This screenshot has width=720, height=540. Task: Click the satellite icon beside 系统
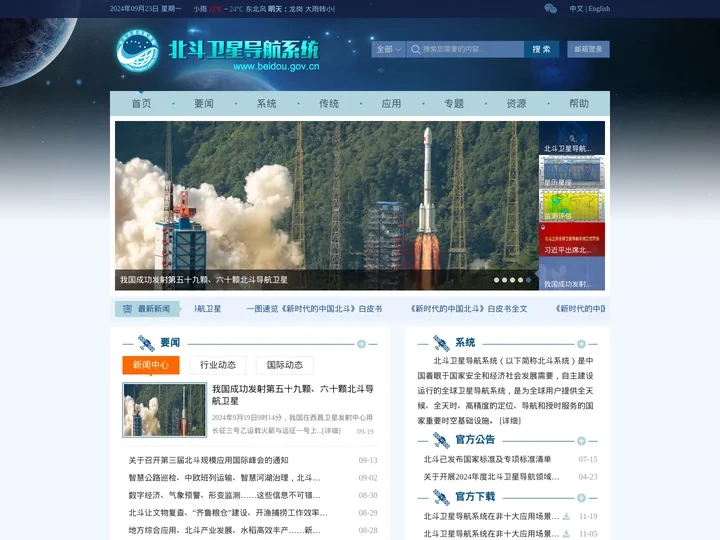coord(441,343)
